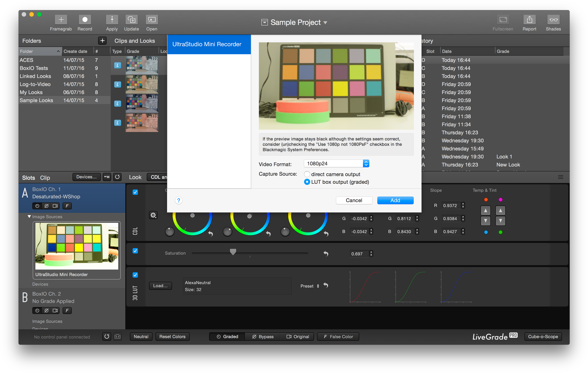Enable the LUT box output (graded) option

(x=307, y=182)
